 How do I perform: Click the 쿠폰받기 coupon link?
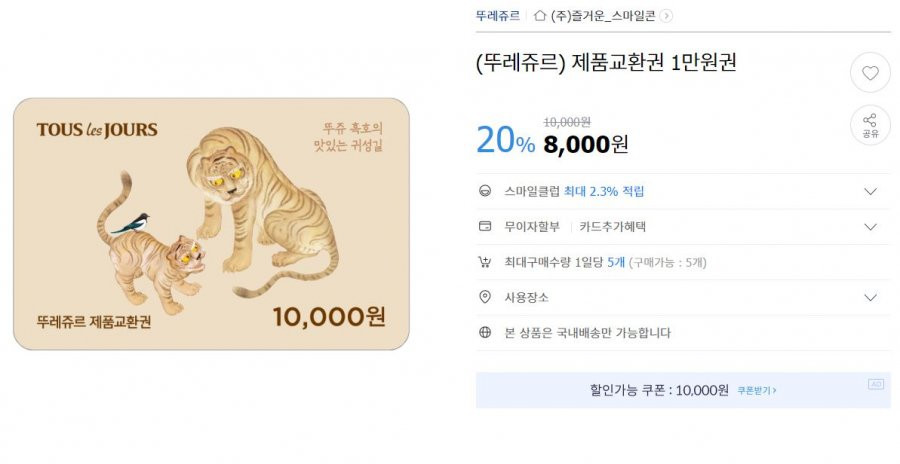757,390
